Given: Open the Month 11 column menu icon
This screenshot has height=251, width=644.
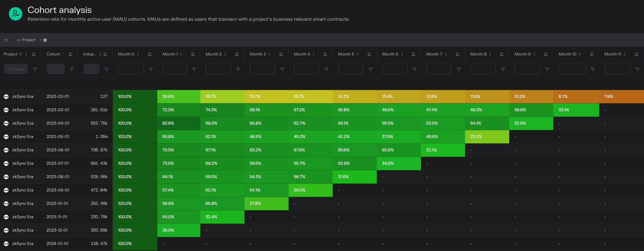Looking at the screenshot, I should click(636, 54).
